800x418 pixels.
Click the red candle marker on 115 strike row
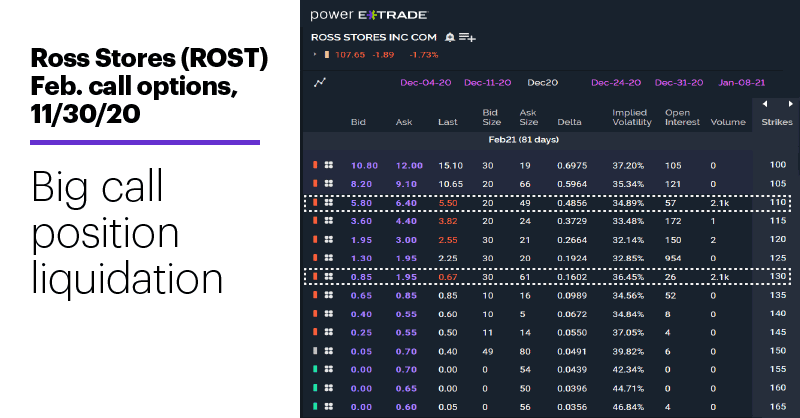[x=315, y=220]
